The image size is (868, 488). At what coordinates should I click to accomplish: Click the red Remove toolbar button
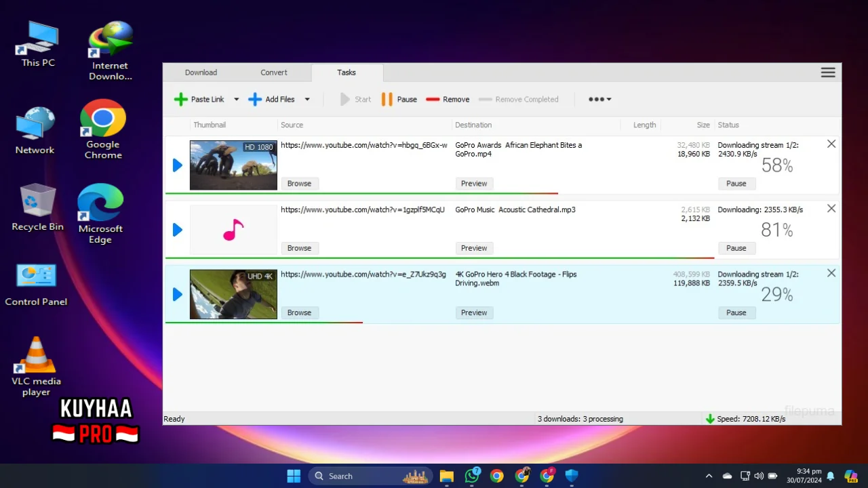pyautogui.click(x=448, y=100)
